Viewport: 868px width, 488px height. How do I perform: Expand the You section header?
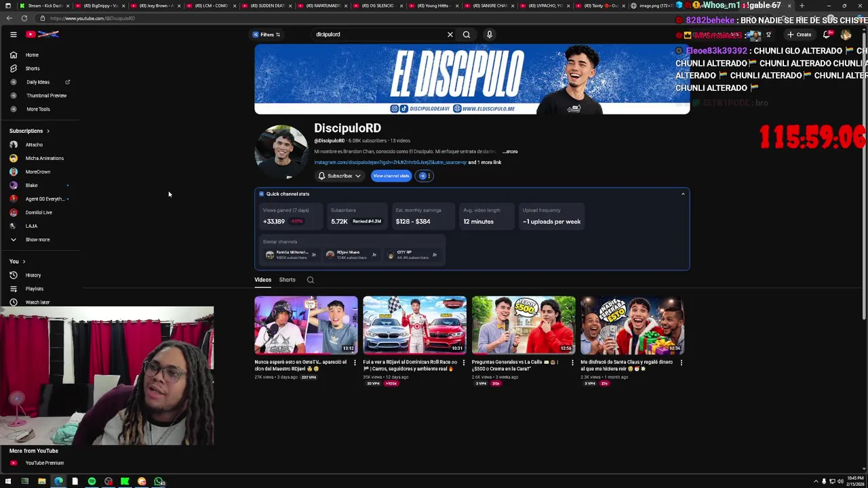coord(17,261)
